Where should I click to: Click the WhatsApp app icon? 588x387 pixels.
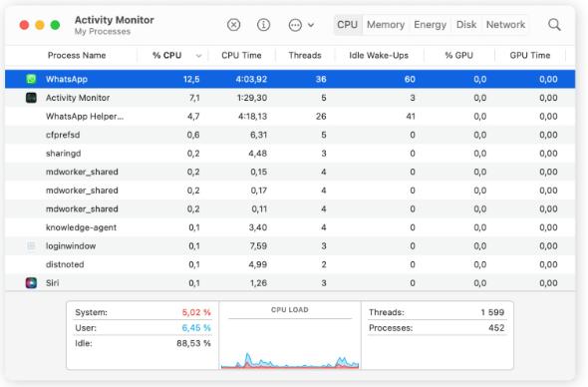tap(31, 79)
